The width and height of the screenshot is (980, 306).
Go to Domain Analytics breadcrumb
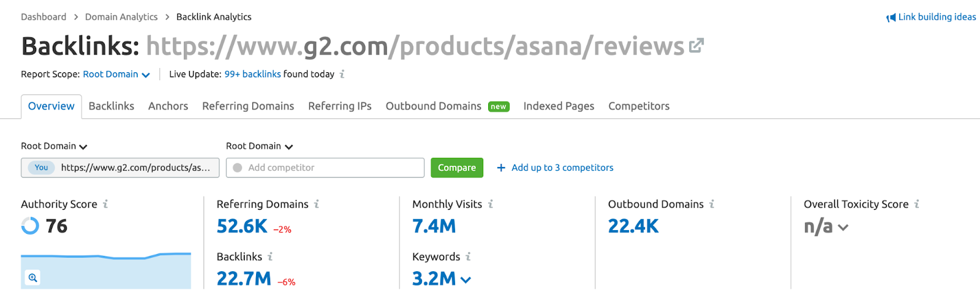pos(121,17)
